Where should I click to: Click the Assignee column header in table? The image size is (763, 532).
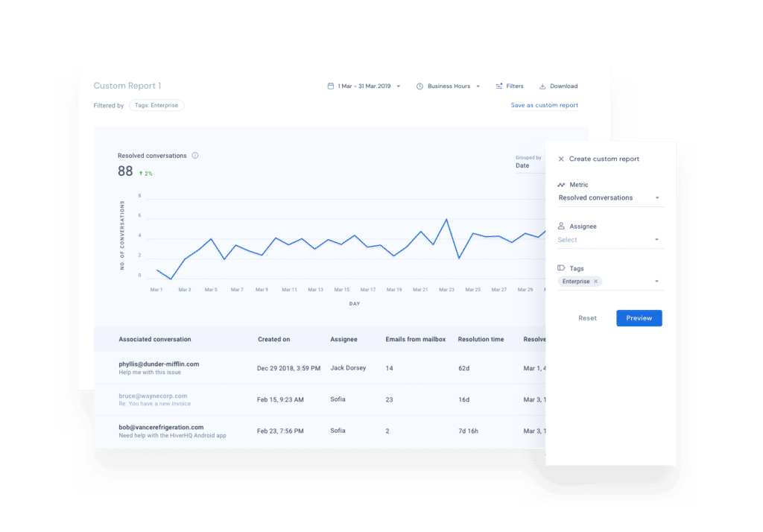click(x=343, y=339)
